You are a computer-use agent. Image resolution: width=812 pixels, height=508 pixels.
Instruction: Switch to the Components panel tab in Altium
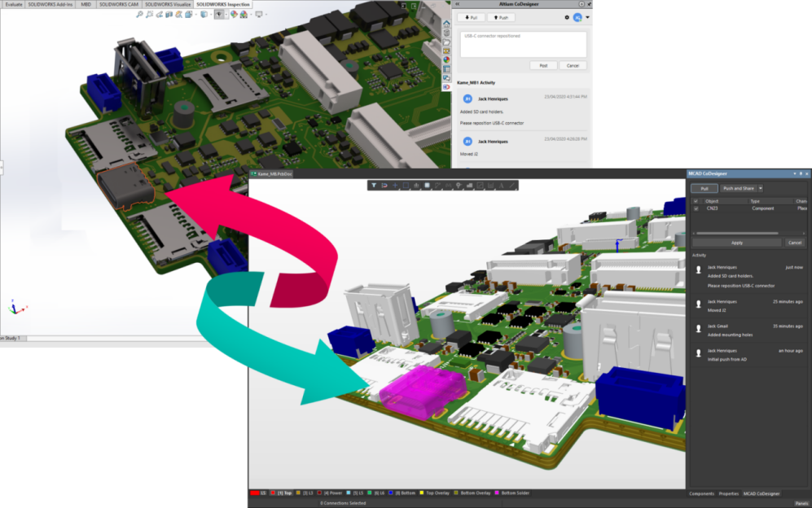tap(701, 493)
